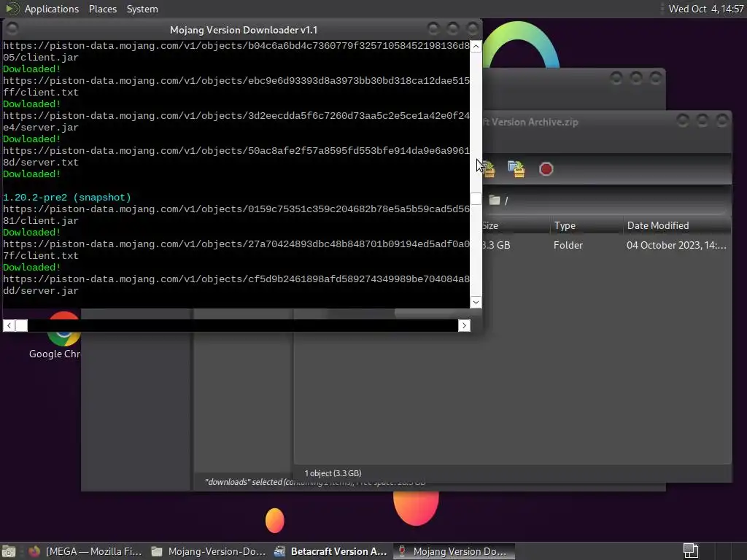The width and height of the screenshot is (747, 560).
Task: Click the Mojang Version Downloader v1.1 title bar
Action: coord(244,30)
